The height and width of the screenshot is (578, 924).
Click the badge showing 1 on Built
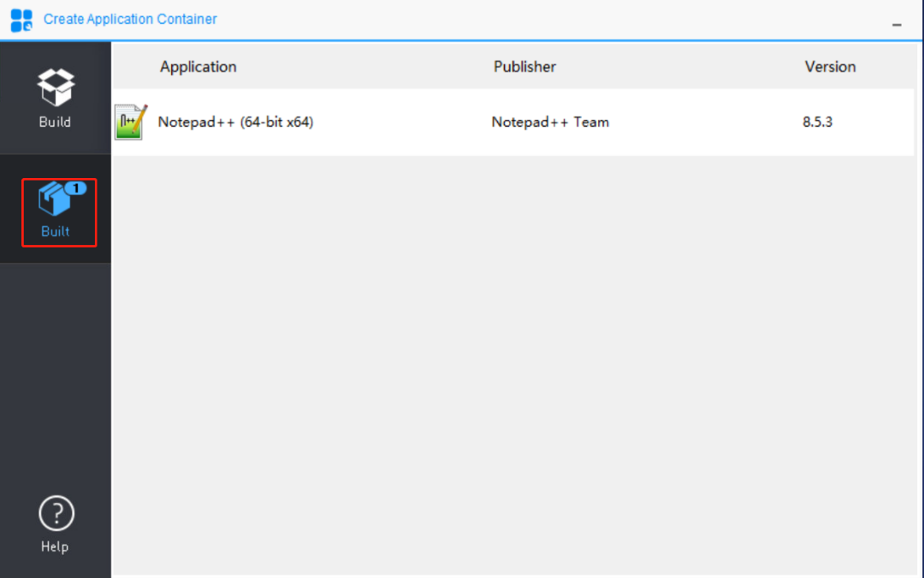click(75, 188)
